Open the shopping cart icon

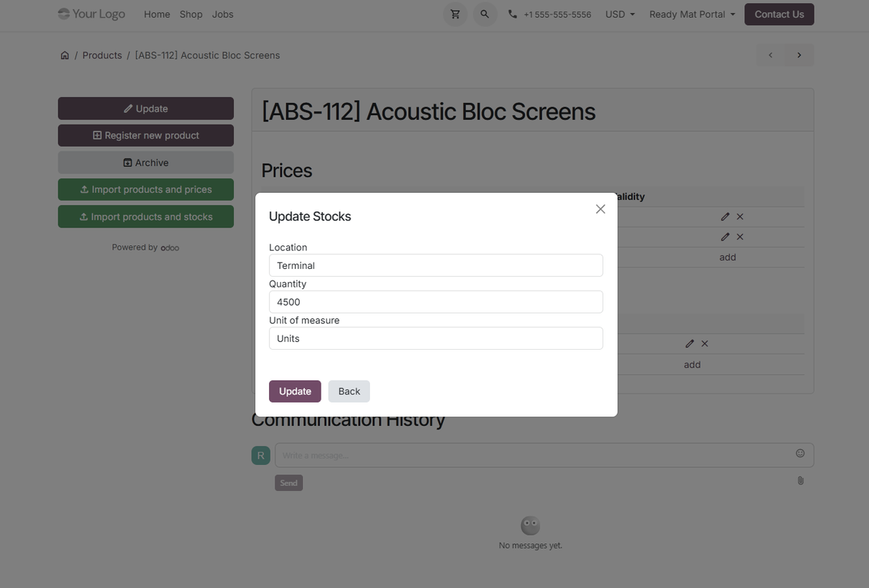coord(455,15)
